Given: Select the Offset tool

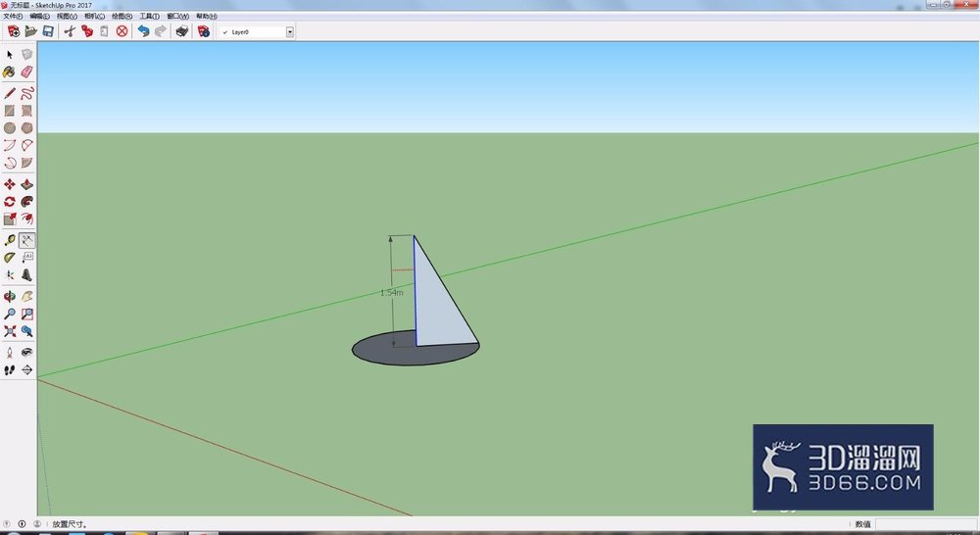Looking at the screenshot, I should (26, 219).
